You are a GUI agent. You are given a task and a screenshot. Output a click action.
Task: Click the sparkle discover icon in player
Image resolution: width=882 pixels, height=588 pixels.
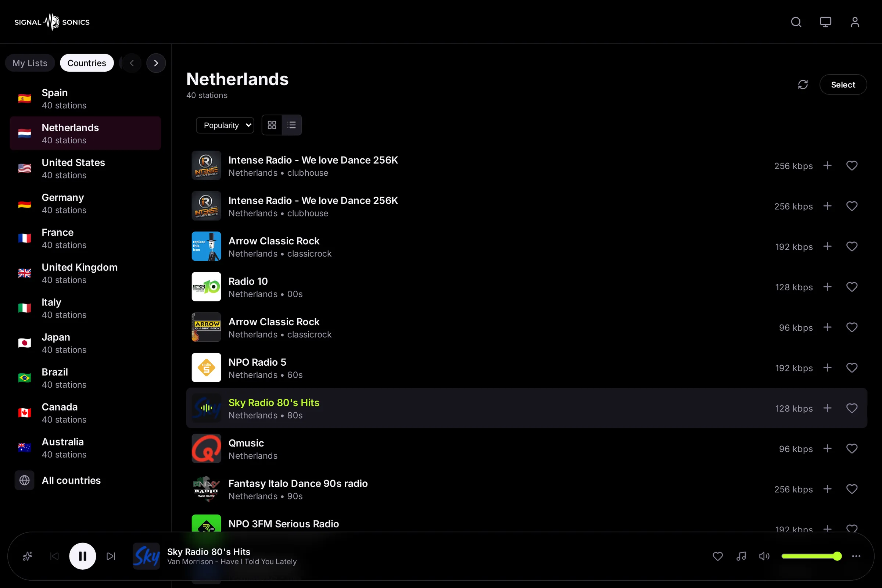pos(27,556)
